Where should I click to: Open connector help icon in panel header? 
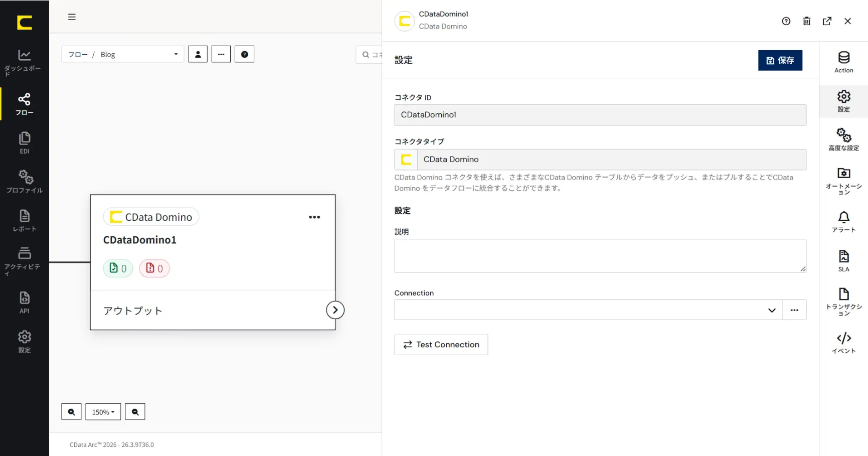click(786, 21)
